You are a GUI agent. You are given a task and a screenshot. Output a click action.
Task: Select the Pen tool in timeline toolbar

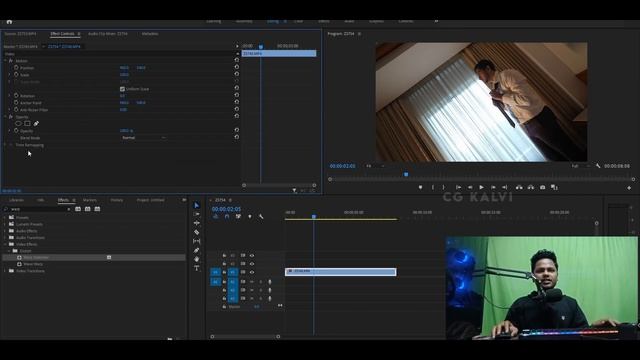tap(196, 250)
